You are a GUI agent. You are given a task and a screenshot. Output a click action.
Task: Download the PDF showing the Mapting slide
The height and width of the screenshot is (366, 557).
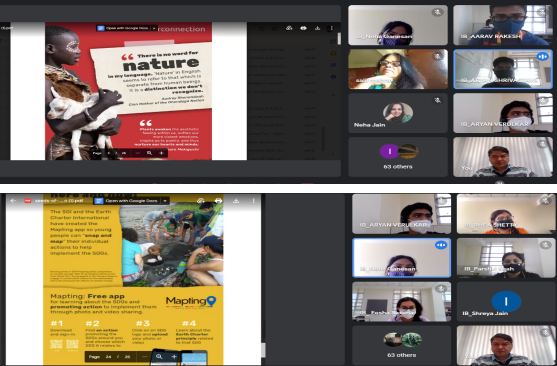point(236,201)
